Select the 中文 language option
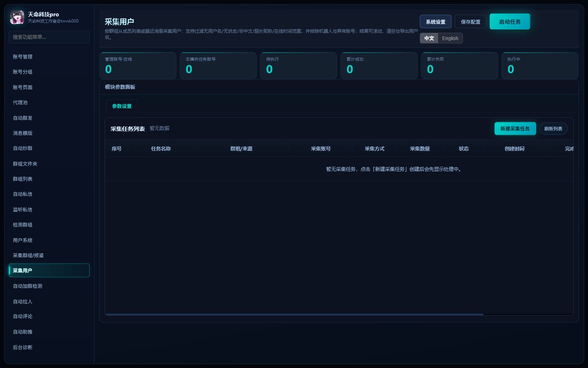This screenshot has width=588, height=368. pyautogui.click(x=429, y=38)
